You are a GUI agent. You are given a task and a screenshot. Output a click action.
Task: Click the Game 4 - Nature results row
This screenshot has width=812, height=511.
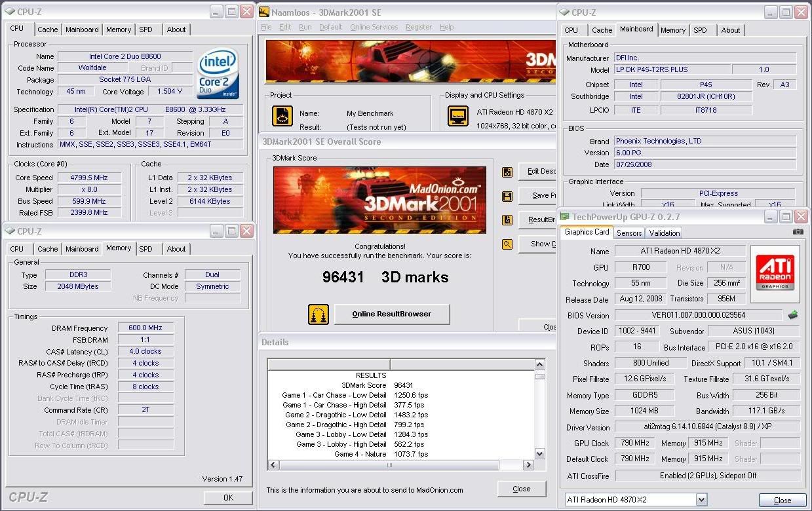[355, 454]
